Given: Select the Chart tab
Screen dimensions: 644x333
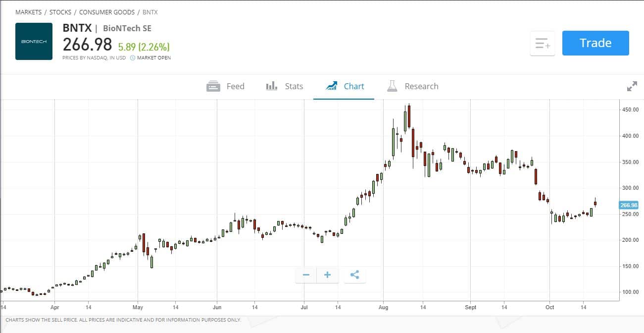Looking at the screenshot, I should click(345, 86).
